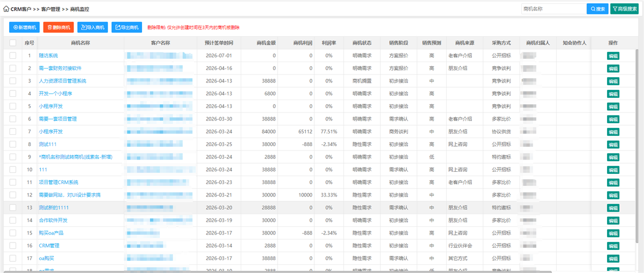Screen dimensions: 644x273
Task: Tick the checkbox for the 随访系统 row
Action: tap(13, 56)
